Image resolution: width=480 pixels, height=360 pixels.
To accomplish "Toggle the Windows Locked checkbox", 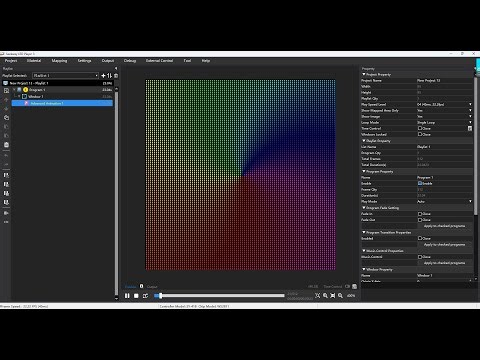I will [x=420, y=134].
